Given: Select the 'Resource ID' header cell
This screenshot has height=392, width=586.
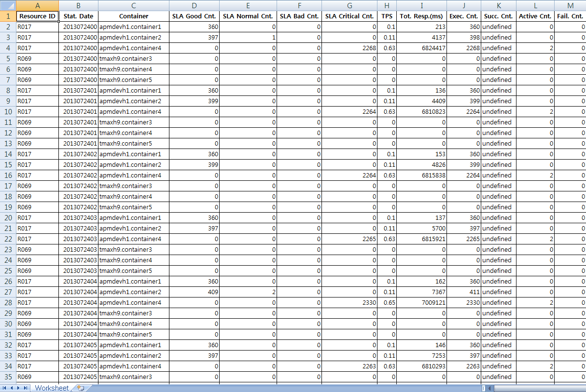Looking at the screenshot, I should [x=37, y=16].
